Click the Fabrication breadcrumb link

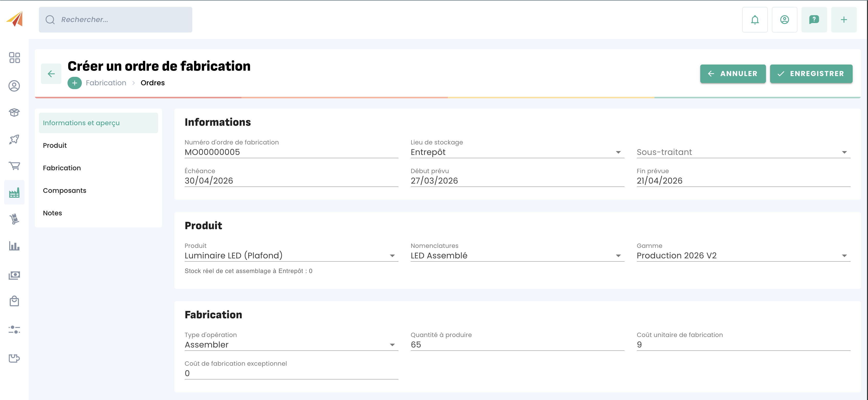coord(106,83)
